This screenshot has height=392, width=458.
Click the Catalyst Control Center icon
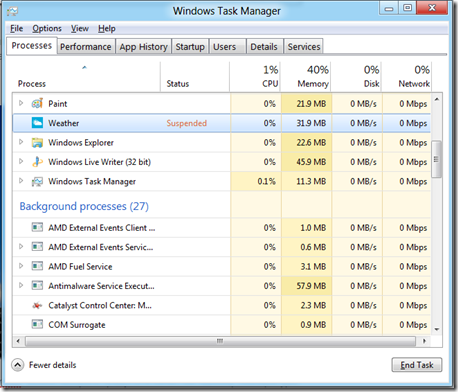pyautogui.click(x=37, y=305)
